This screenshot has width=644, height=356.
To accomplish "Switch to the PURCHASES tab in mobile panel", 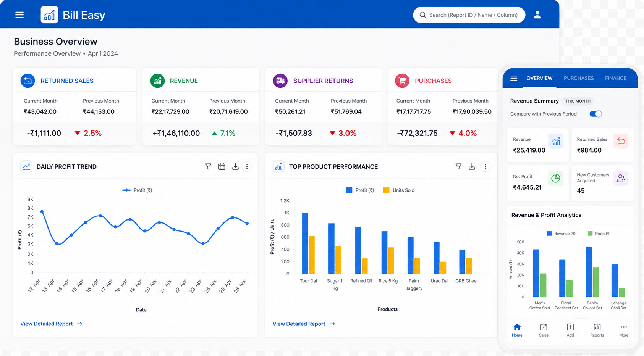I will tap(579, 78).
